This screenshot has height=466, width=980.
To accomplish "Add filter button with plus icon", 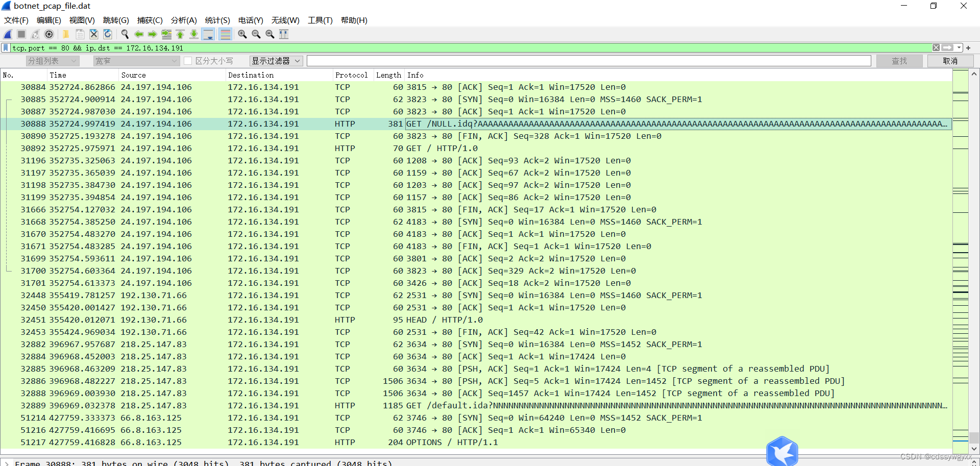I will (968, 48).
